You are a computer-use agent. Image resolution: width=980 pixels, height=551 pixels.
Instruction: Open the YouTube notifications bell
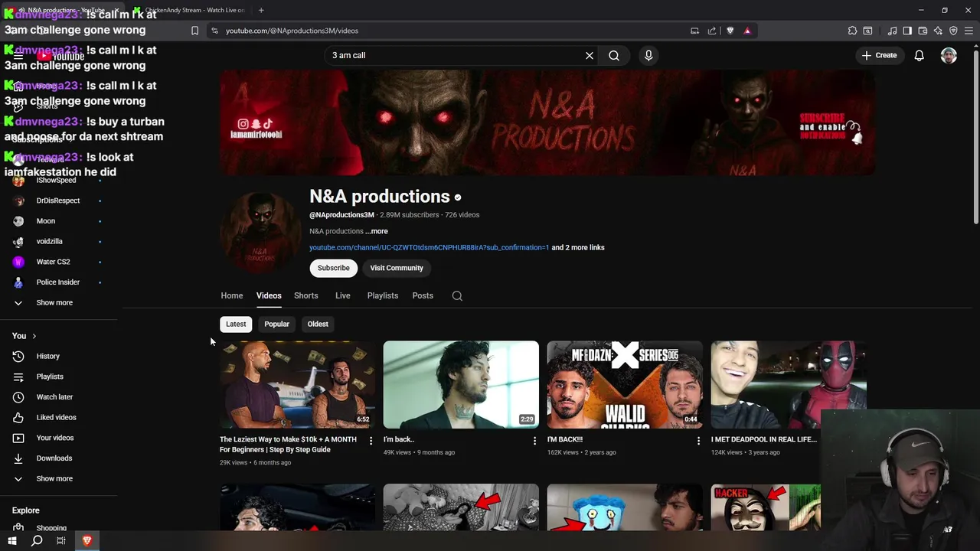(x=919, y=55)
